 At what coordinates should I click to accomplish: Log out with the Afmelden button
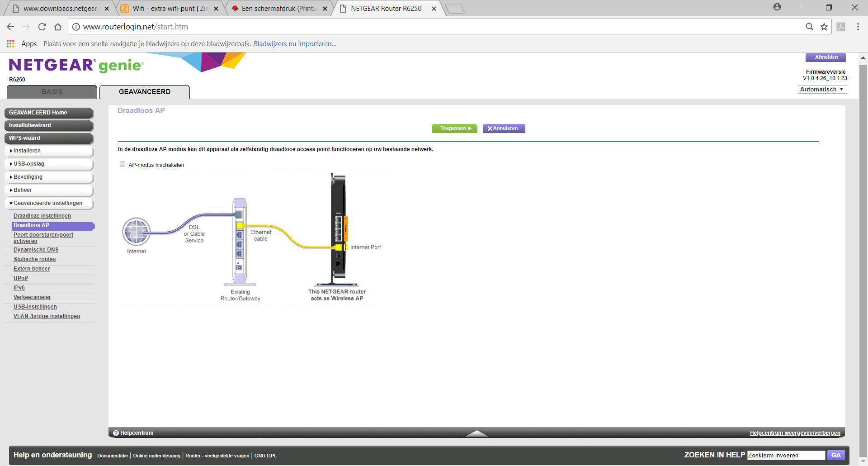click(826, 57)
